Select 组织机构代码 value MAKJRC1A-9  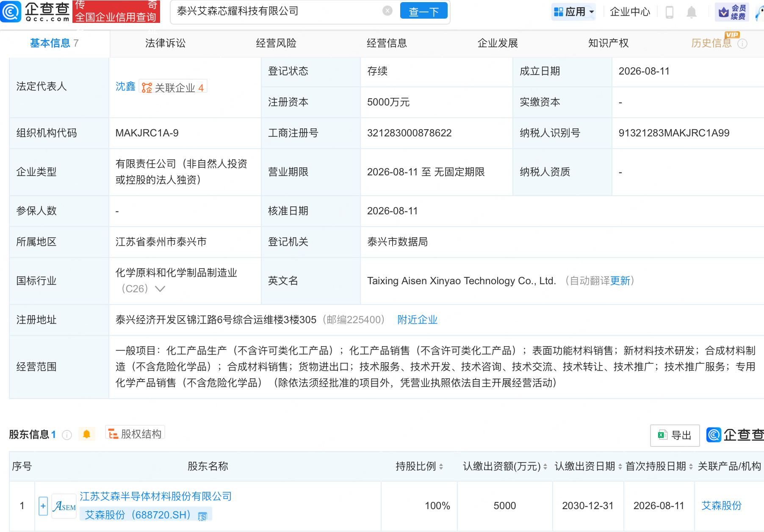[x=147, y=133]
